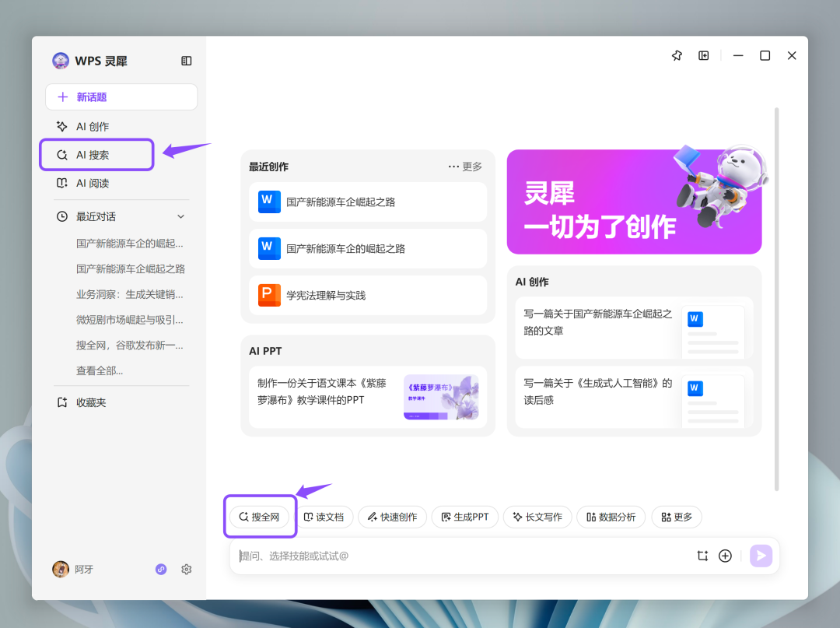The image size is (840, 628).
Task: Select the 生成PPT skill chip
Action: pyautogui.click(x=465, y=517)
